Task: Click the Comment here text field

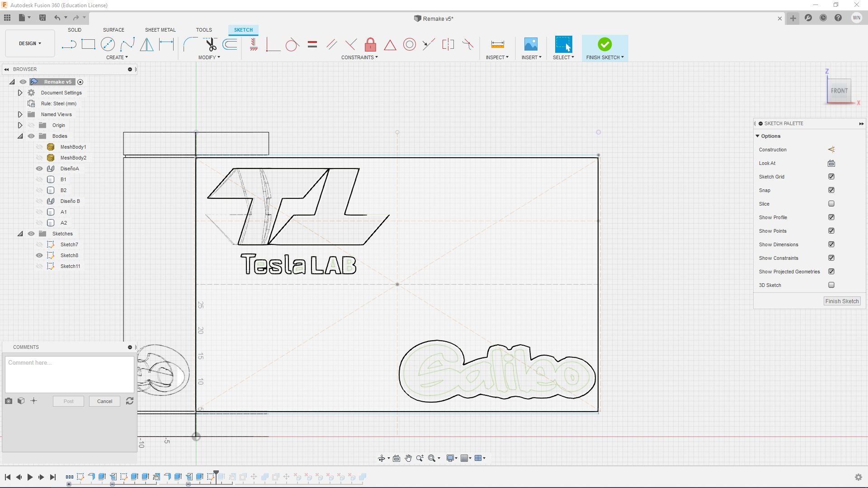Action: pos(69,374)
